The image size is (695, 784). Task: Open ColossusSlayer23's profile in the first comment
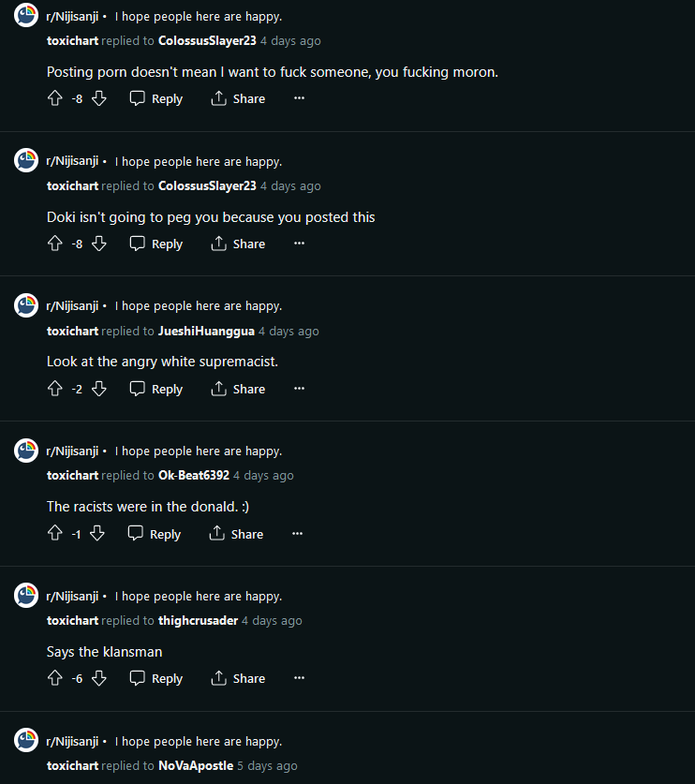pyautogui.click(x=207, y=41)
